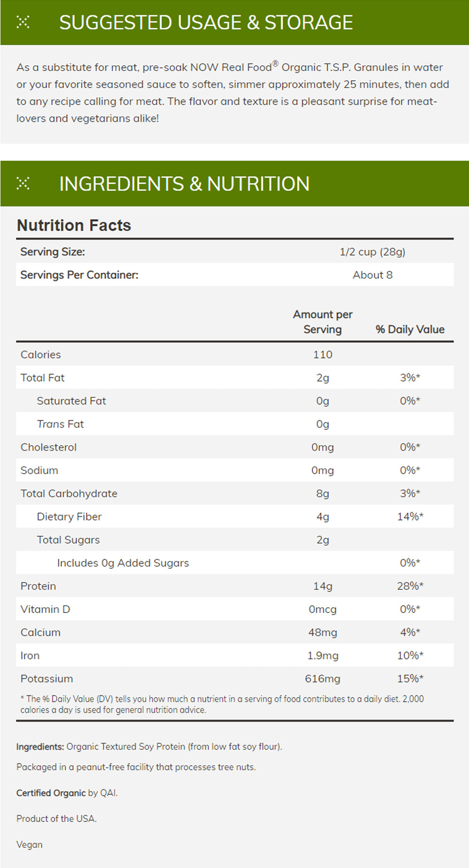Image resolution: width=469 pixels, height=868 pixels.
Task: Click the Ingredients bold label
Action: tap(40, 746)
